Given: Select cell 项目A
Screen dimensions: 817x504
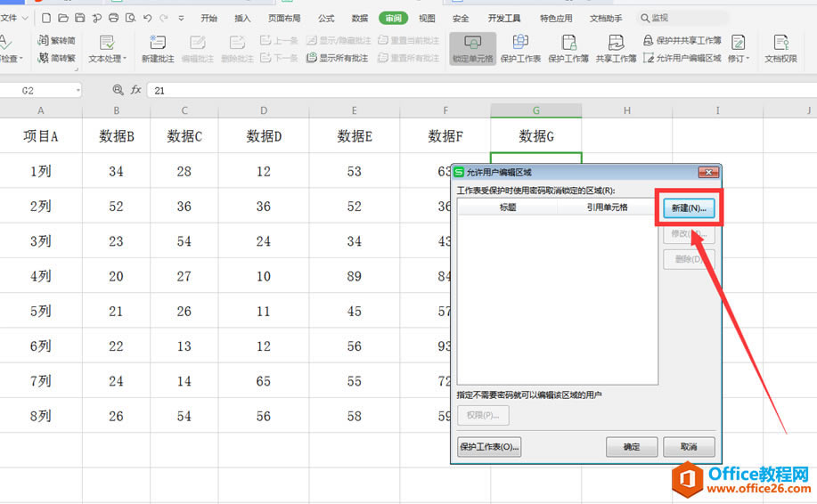Looking at the screenshot, I should click(x=41, y=136).
